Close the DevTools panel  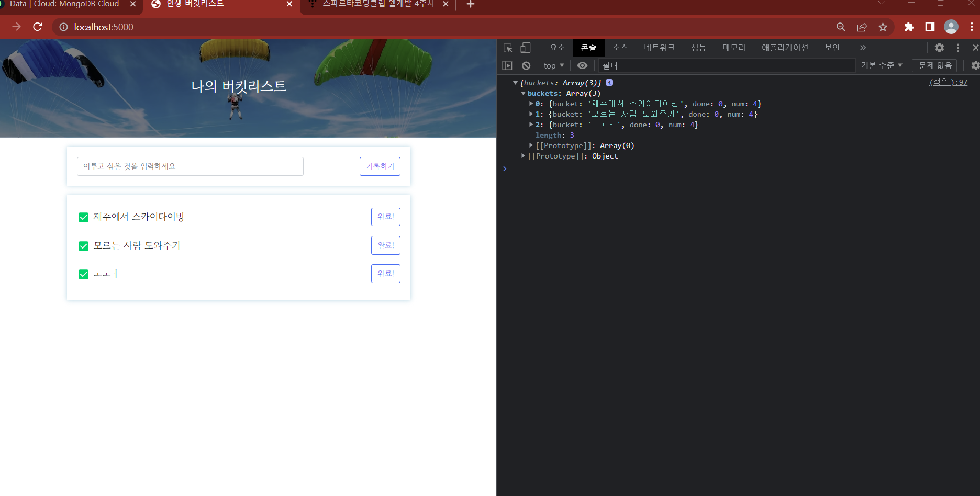(x=975, y=48)
